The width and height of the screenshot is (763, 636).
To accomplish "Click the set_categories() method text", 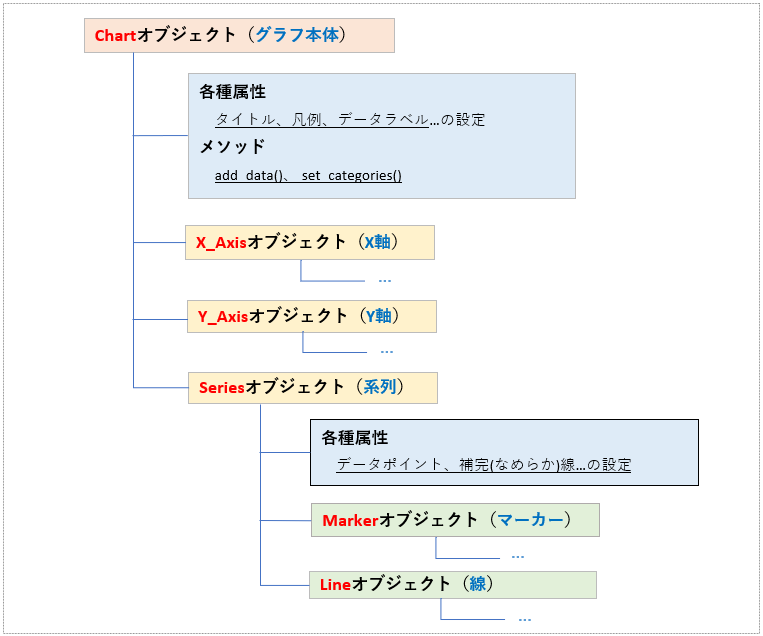I will pyautogui.click(x=351, y=176).
